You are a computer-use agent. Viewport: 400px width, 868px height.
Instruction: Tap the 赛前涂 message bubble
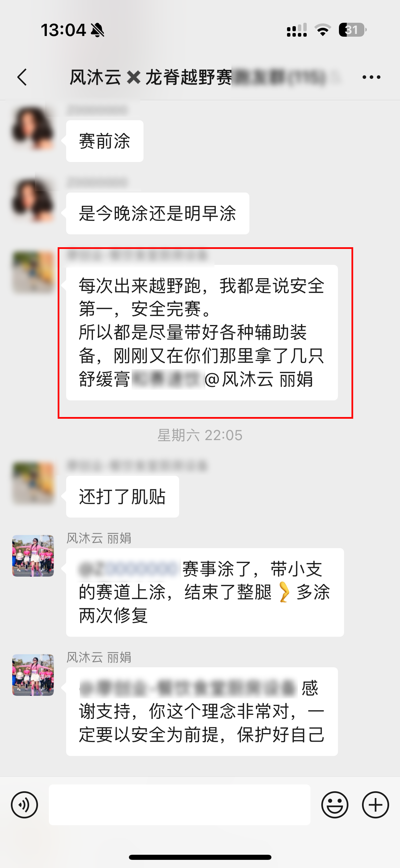coord(105,141)
